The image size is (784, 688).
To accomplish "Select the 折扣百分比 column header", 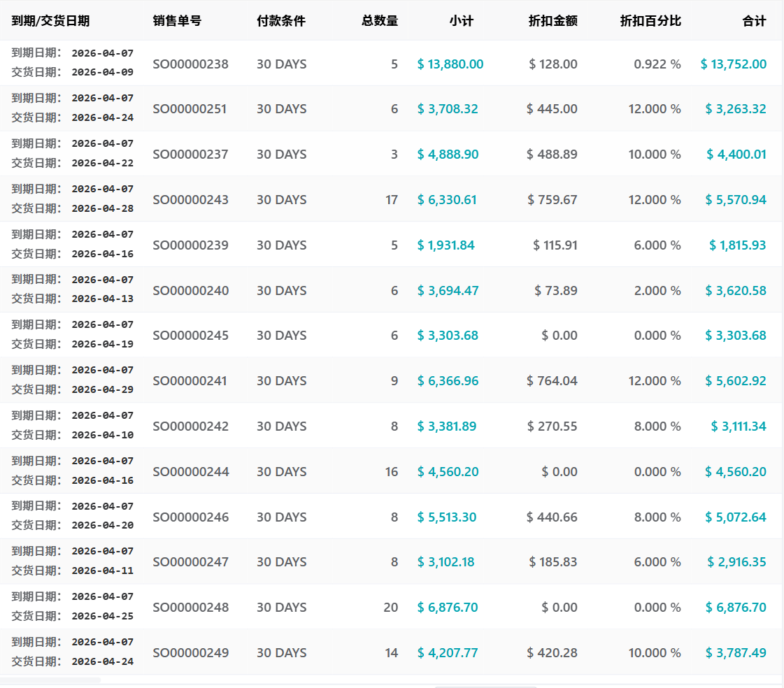I will point(650,21).
